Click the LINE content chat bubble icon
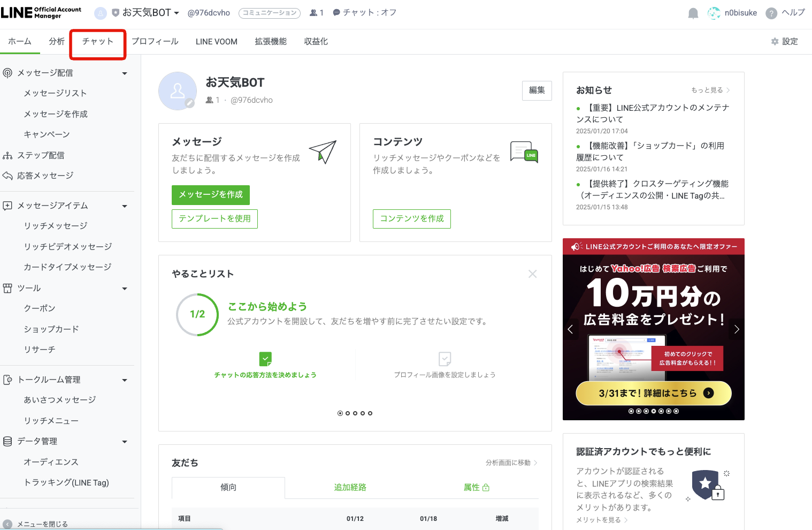The image size is (812, 530). (x=524, y=152)
